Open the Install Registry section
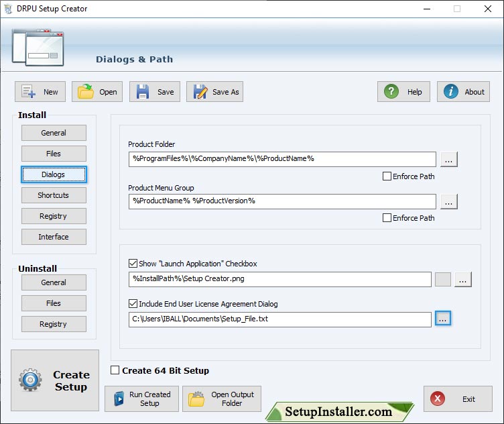504x424 pixels. pos(54,216)
